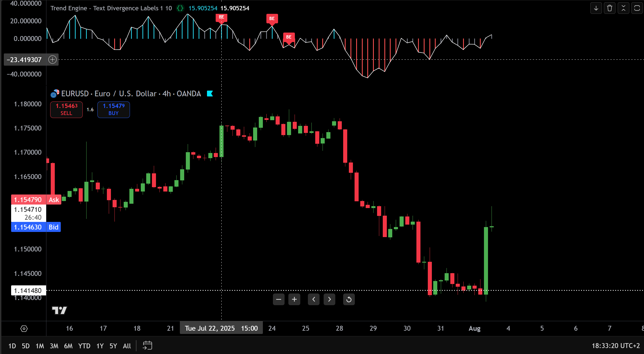Select the 5Y time range
Image resolution: width=644 pixels, height=354 pixels.
pos(113,346)
